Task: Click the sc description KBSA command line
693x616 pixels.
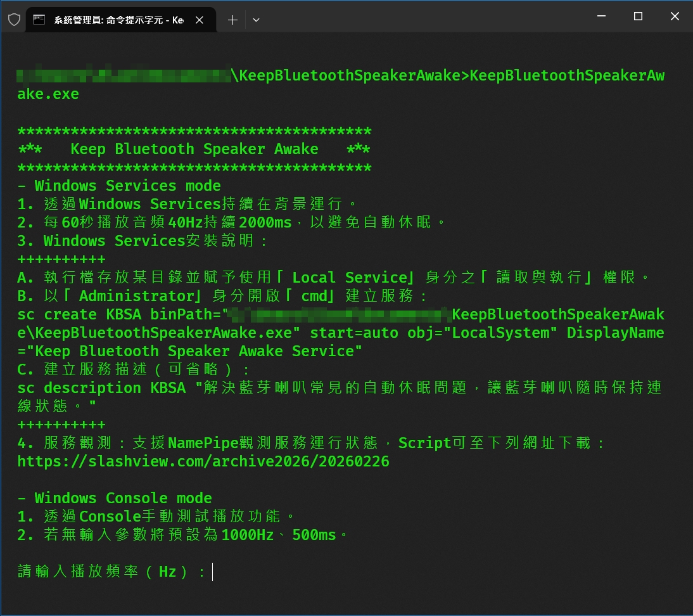Action: point(101,388)
